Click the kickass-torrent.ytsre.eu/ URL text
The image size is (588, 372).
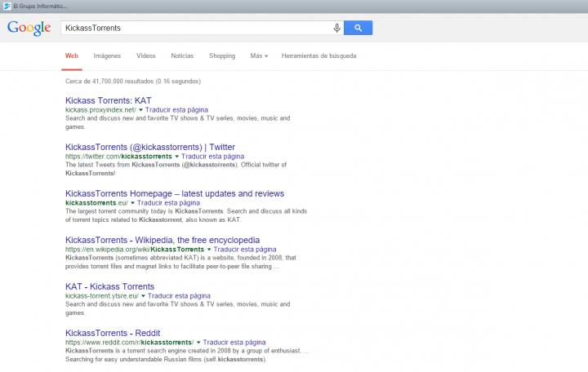[101, 295]
